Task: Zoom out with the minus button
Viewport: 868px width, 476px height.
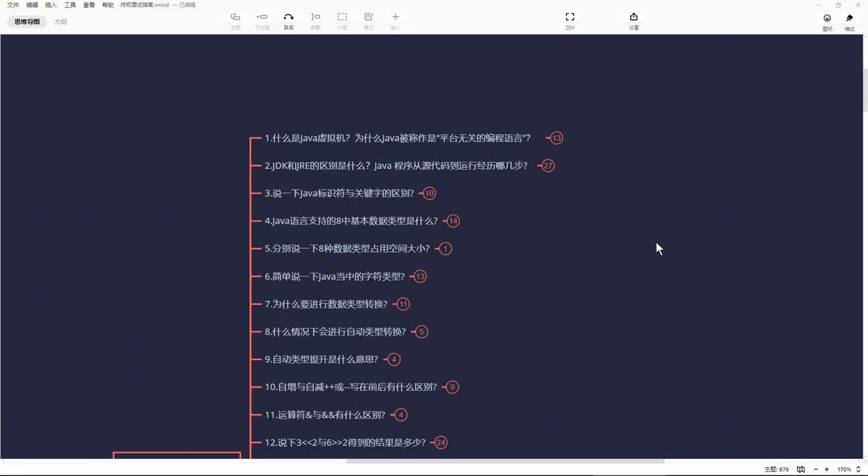Action: coord(816,469)
